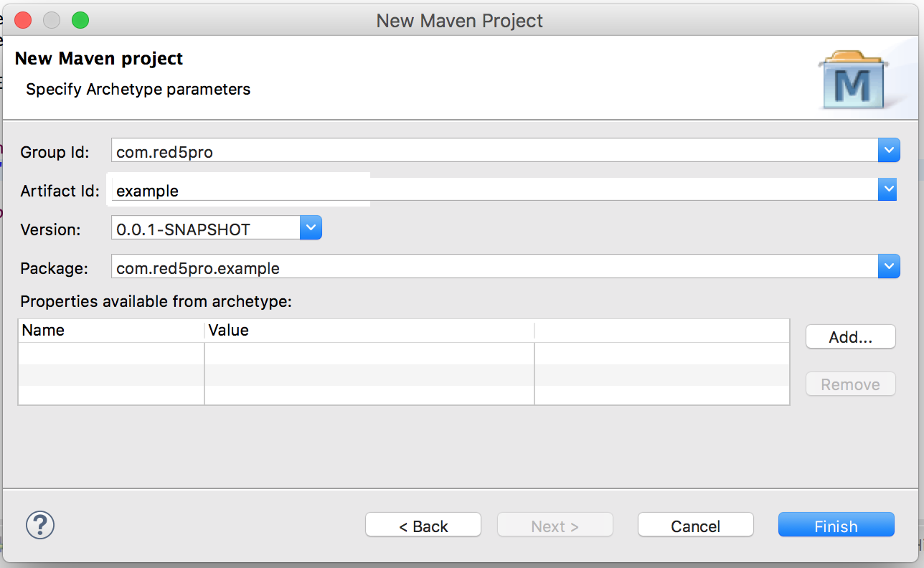Viewport: 924px width, 568px height.
Task: Click 'Properties available from archetype:' label
Action: pos(156,301)
